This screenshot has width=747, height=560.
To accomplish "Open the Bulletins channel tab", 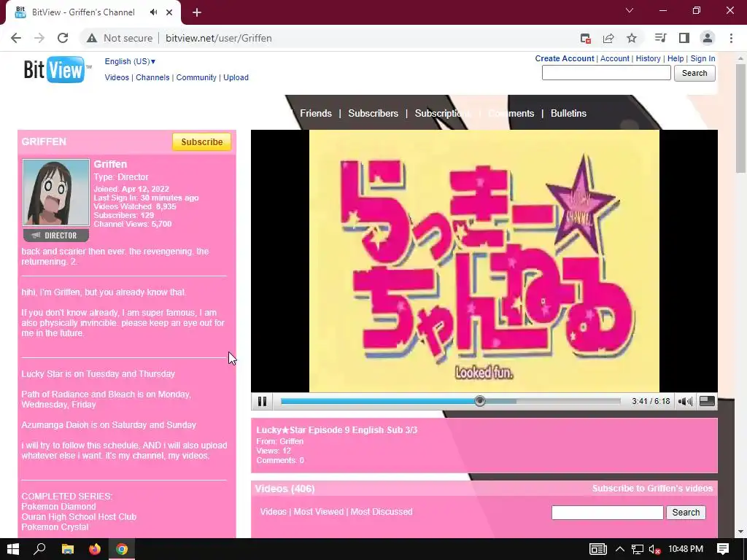I will click(x=568, y=113).
